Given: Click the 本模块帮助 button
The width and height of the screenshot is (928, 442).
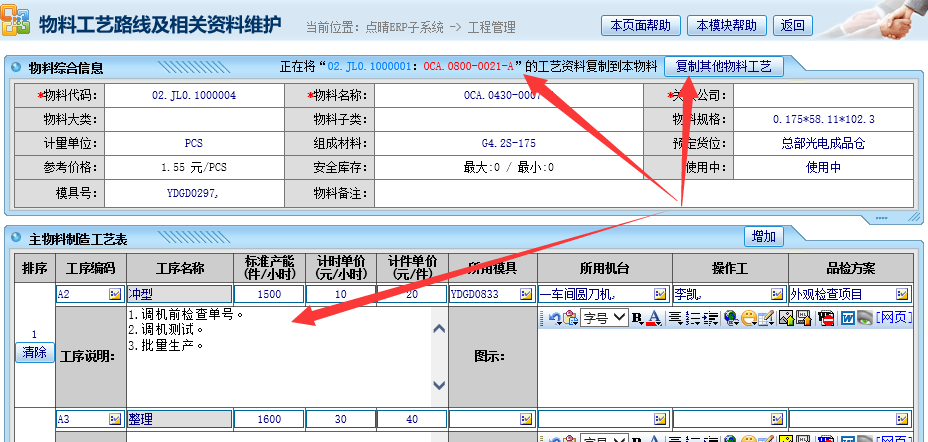Looking at the screenshot, I should click(x=728, y=25).
